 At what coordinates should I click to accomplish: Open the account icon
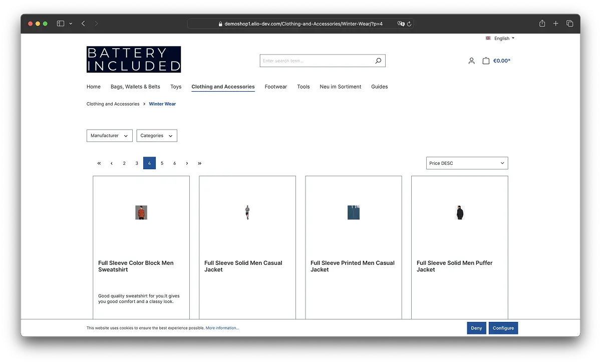pos(471,61)
